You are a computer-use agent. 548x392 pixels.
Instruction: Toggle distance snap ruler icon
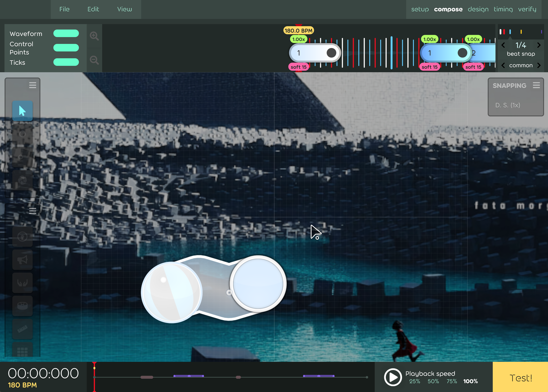(x=22, y=329)
